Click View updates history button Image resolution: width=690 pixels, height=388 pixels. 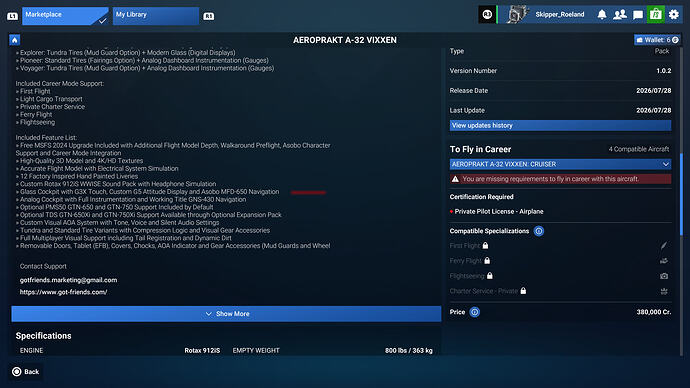[560, 125]
